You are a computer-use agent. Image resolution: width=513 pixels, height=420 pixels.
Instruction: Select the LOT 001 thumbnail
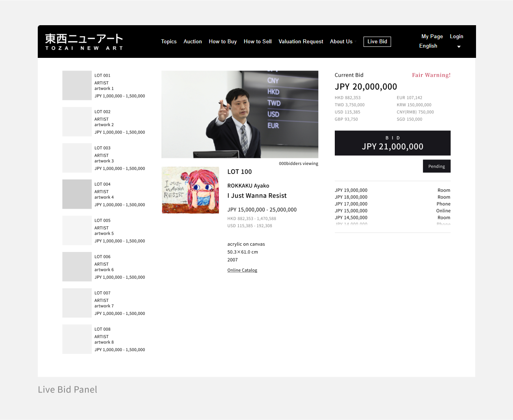point(77,85)
